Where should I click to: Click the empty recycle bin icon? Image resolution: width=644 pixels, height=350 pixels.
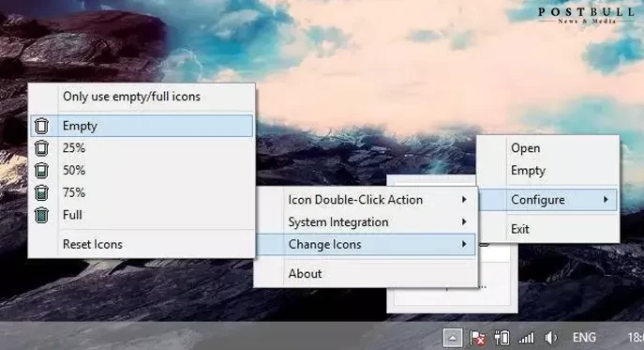coord(41,126)
